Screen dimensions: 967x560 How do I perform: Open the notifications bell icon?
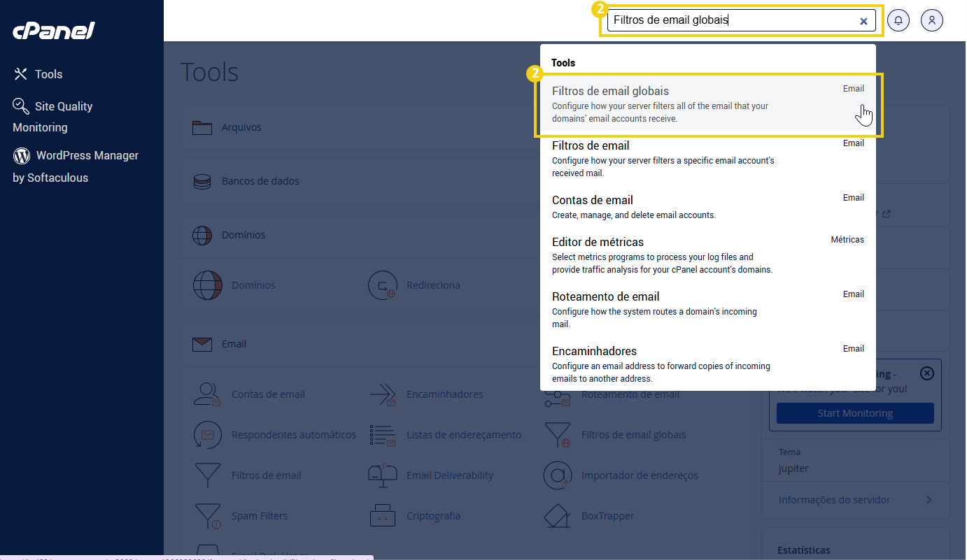point(898,20)
